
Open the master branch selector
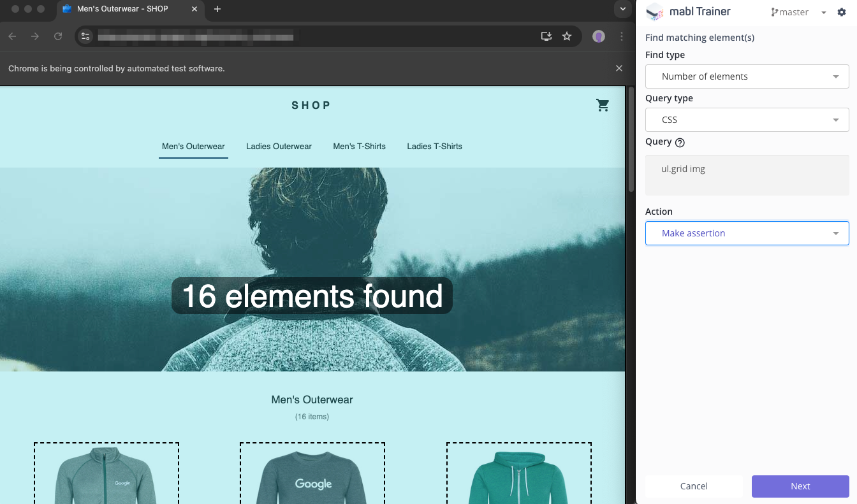click(798, 12)
